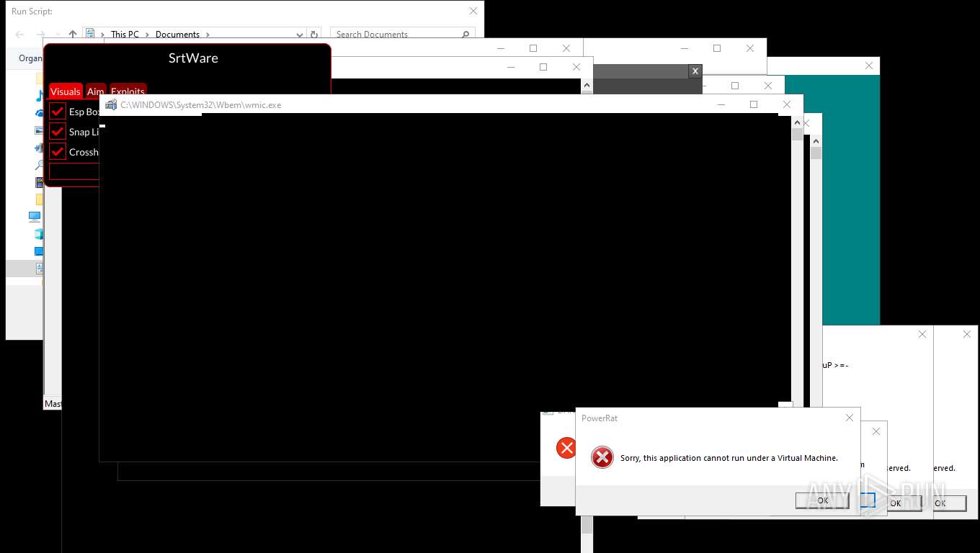
Task: Select This PC in the address path
Action: pyautogui.click(x=125, y=34)
